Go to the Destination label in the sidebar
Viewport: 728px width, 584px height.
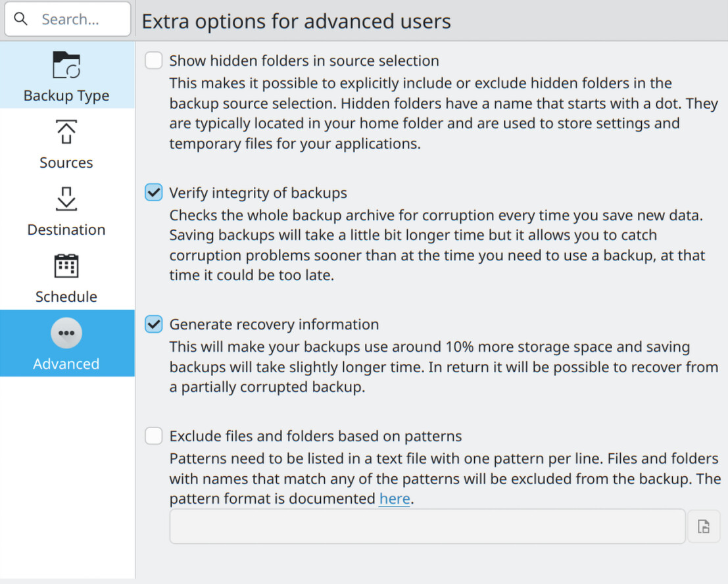click(x=66, y=230)
